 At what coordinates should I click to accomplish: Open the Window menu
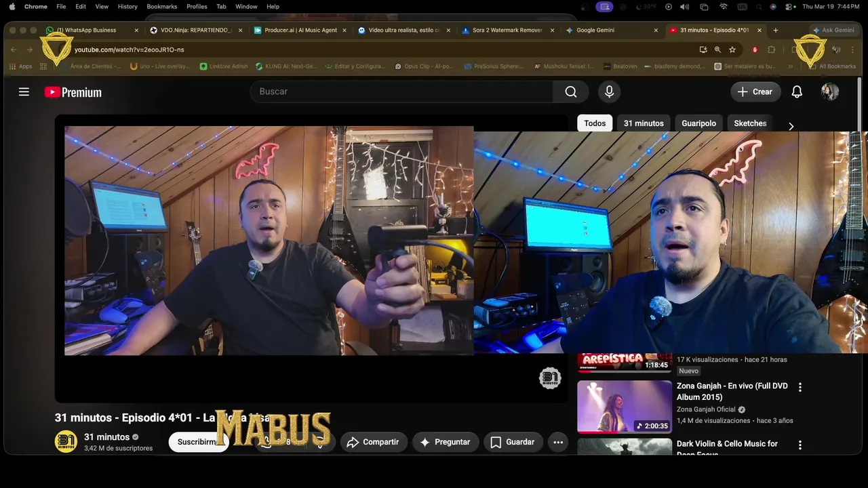point(246,6)
